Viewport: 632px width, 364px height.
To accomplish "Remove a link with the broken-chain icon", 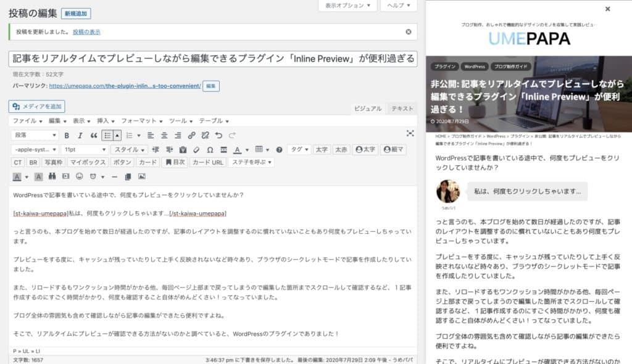I will [x=204, y=135].
